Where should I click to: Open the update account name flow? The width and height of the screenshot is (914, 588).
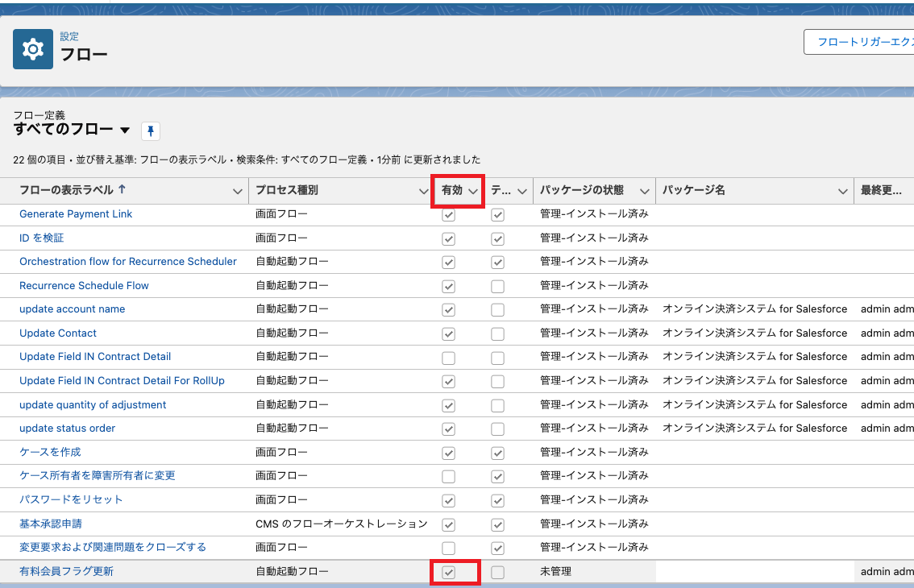coord(73,308)
